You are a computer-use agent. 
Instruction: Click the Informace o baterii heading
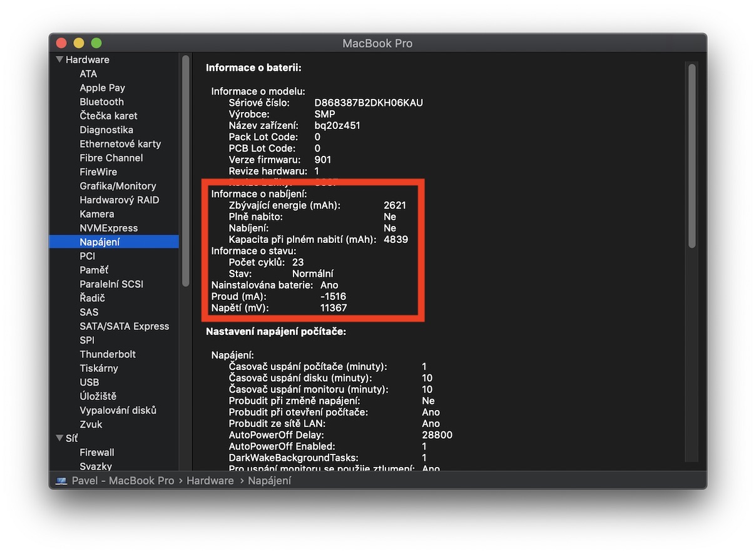coord(253,68)
